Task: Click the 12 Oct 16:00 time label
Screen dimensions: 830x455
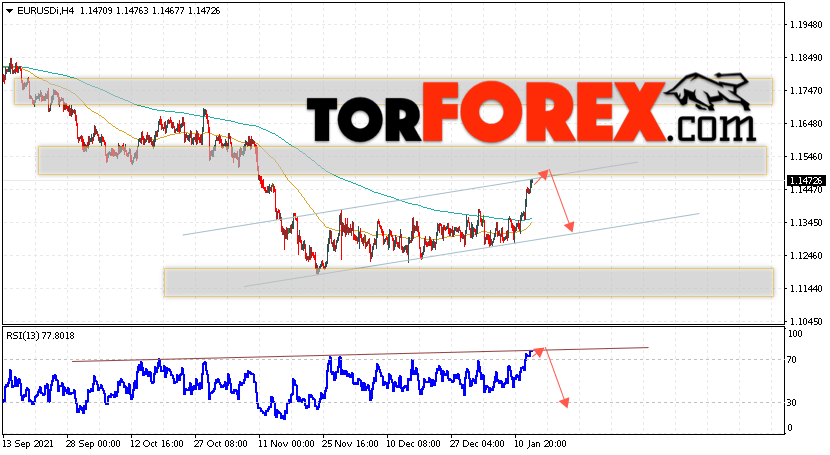Action: coord(157,443)
